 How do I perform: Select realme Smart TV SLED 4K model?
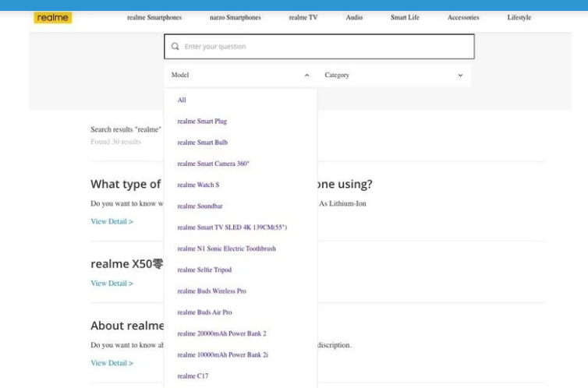(x=232, y=228)
